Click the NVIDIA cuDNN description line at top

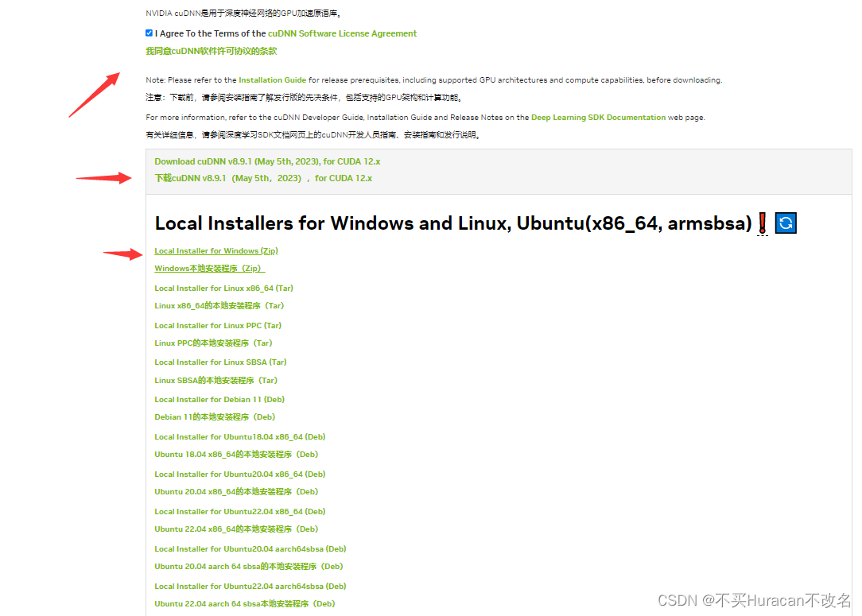tap(245, 14)
